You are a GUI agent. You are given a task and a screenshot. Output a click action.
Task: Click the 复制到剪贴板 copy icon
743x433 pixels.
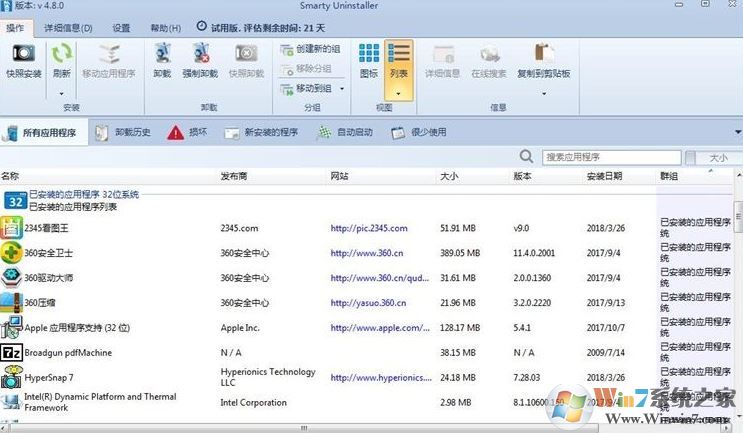(544, 53)
